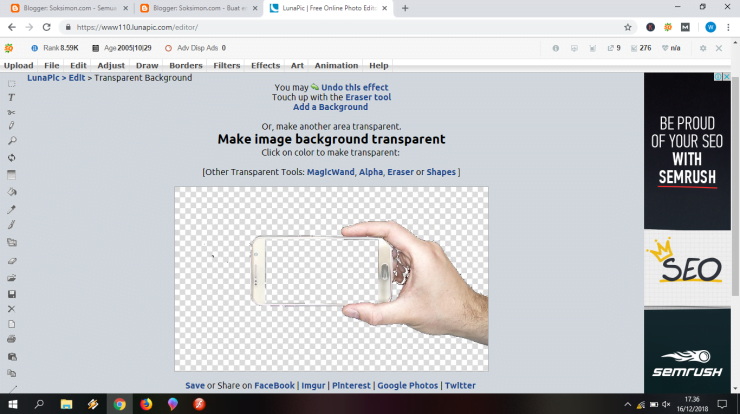The image size is (740, 414).
Task: Open the Alpha transparent tool link
Action: pos(371,172)
